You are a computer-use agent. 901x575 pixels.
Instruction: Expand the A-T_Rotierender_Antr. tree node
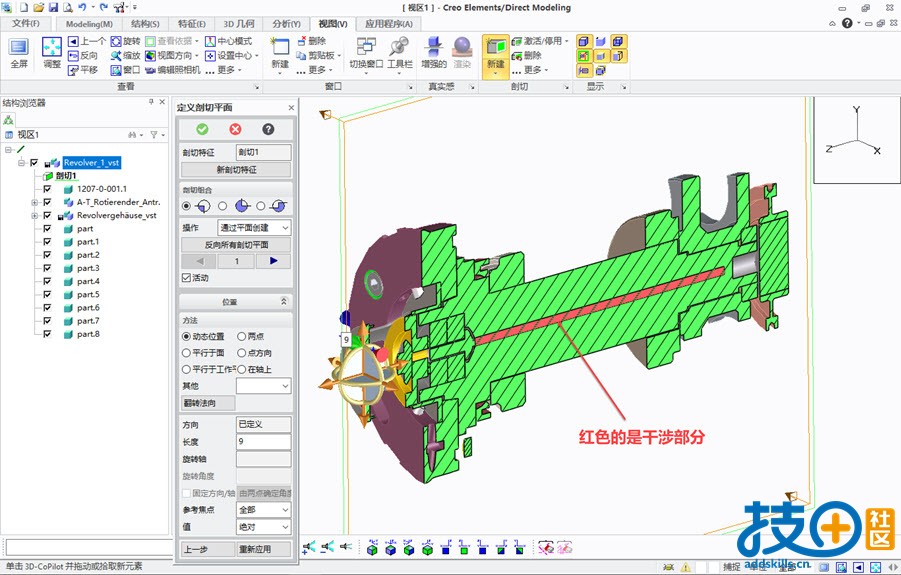[34, 202]
